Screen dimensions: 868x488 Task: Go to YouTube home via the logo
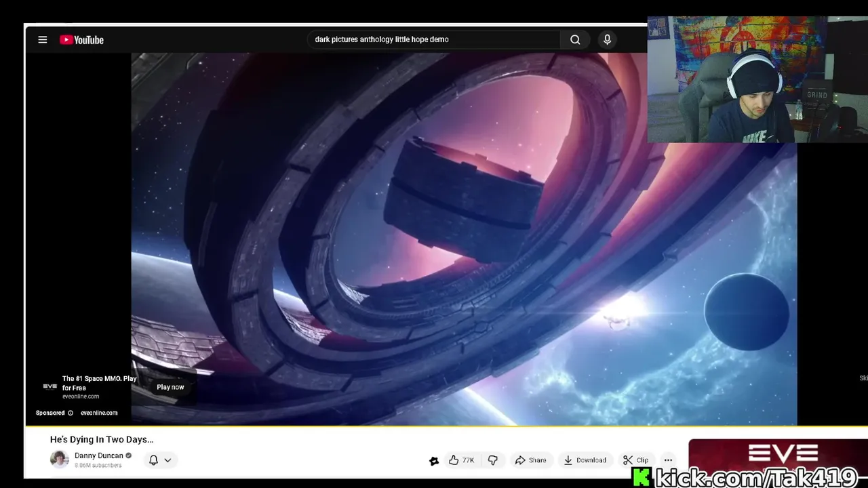pyautogui.click(x=81, y=40)
